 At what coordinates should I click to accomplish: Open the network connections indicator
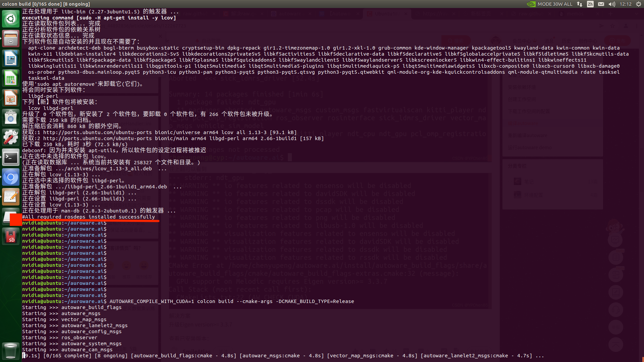580,4
